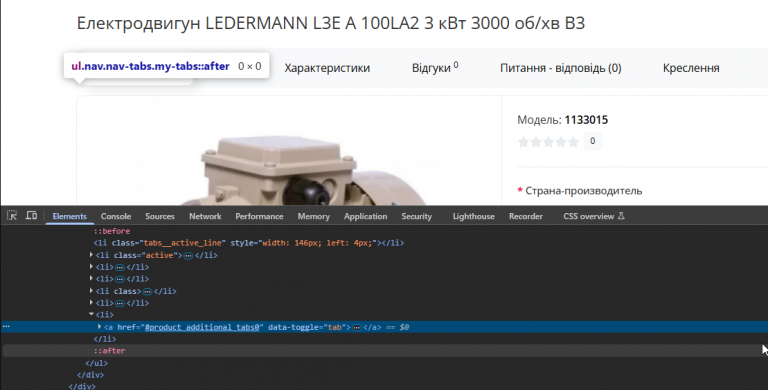The image size is (768, 390).
Task: Click the ul.nav.nav-tabs.my-tabs::after tooltip
Action: (x=167, y=66)
